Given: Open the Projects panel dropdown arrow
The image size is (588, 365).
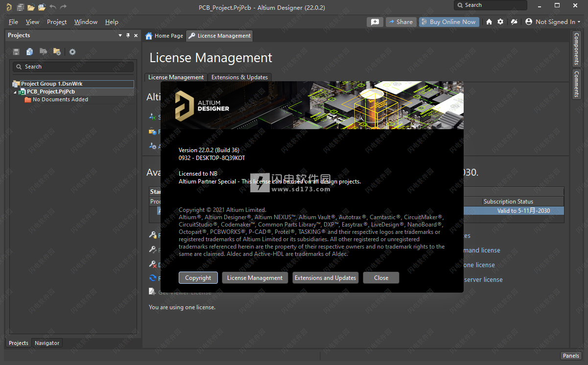Looking at the screenshot, I should [x=120, y=35].
